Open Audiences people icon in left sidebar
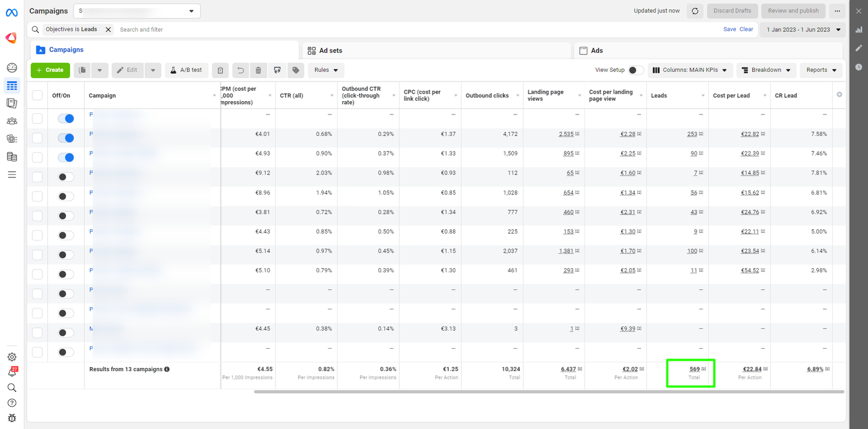The width and height of the screenshot is (868, 429). click(x=12, y=121)
